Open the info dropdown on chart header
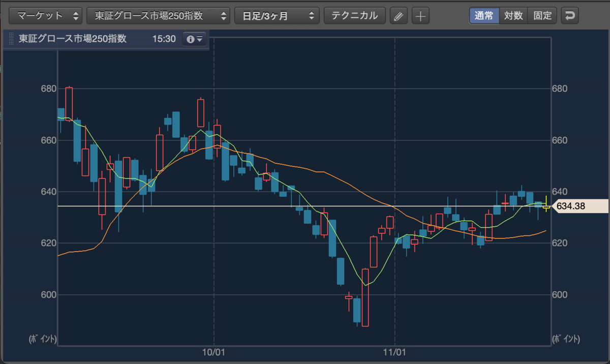This screenshot has width=610, height=364. (x=195, y=39)
